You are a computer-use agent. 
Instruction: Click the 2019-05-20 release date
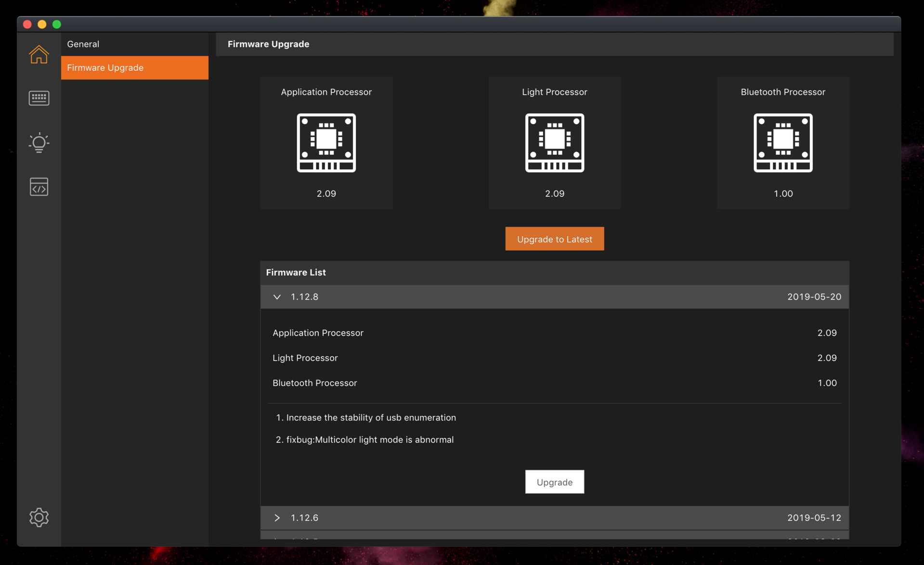pos(814,297)
